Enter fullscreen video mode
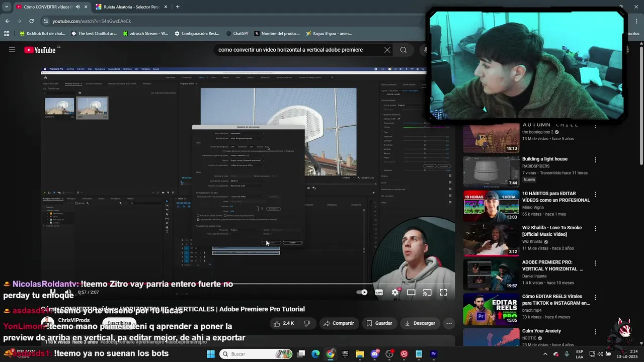This screenshot has height=362, width=644. point(443,292)
